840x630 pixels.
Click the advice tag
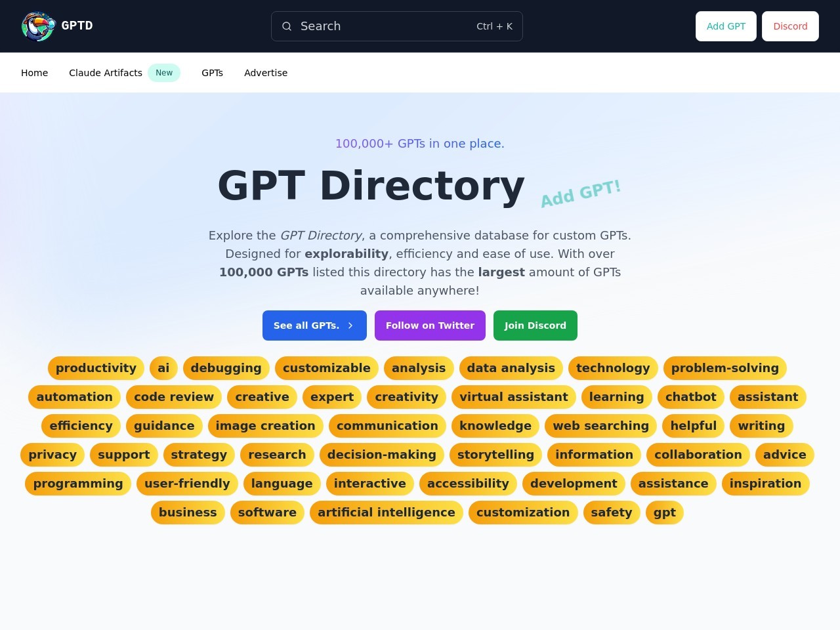785,455
